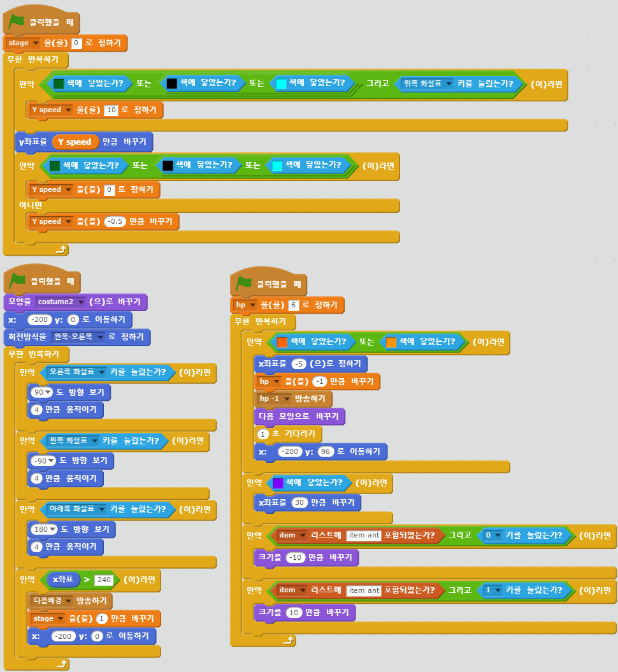The height and width of the screenshot is (672, 618).
Task: Expand the 왼쪽-오른쪽 rotation style dropdown
Action: coord(99,337)
